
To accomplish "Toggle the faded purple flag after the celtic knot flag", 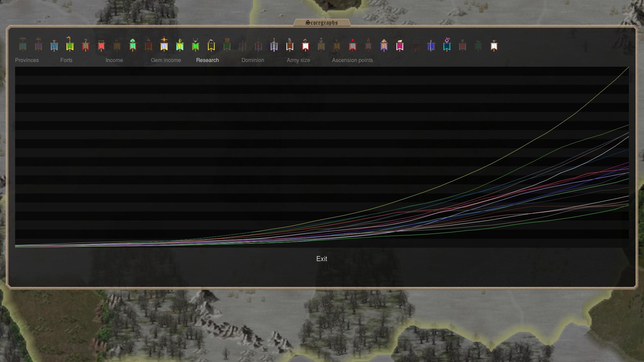I will pos(243,45).
